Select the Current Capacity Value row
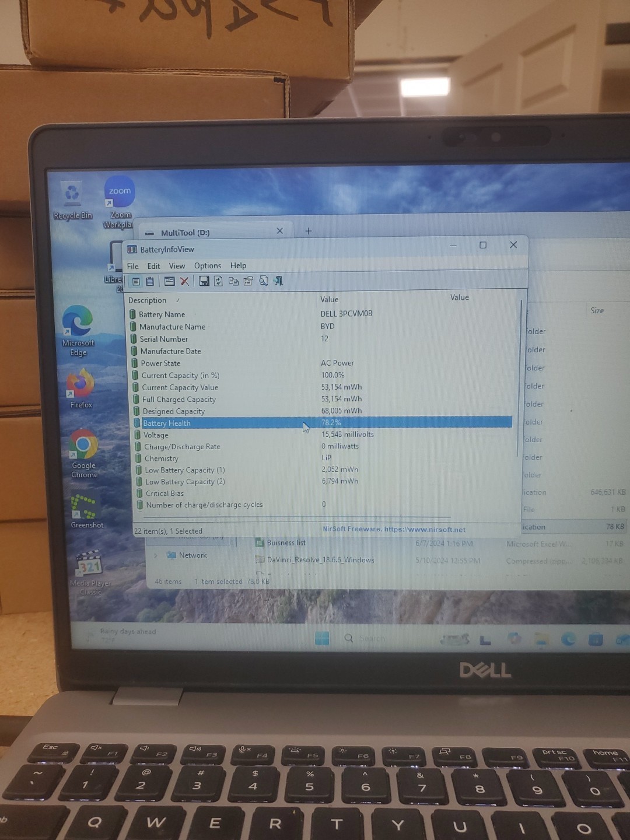The height and width of the screenshot is (840, 630). pyautogui.click(x=321, y=387)
